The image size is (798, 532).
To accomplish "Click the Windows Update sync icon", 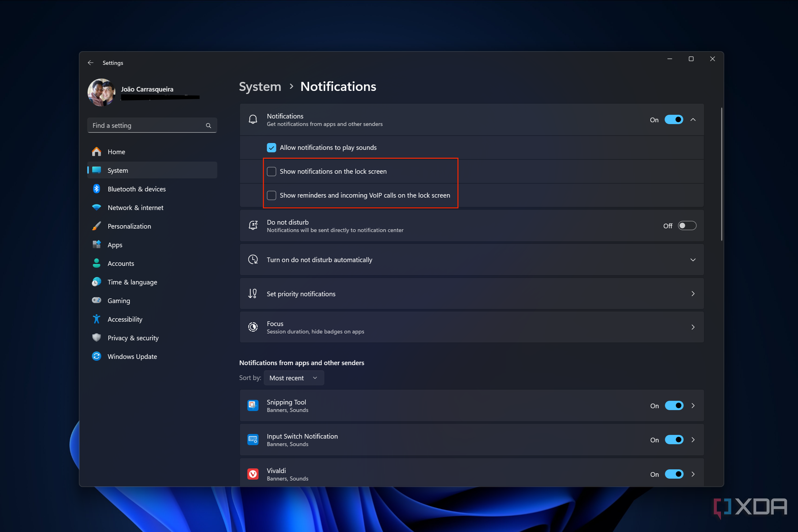I will (x=96, y=356).
